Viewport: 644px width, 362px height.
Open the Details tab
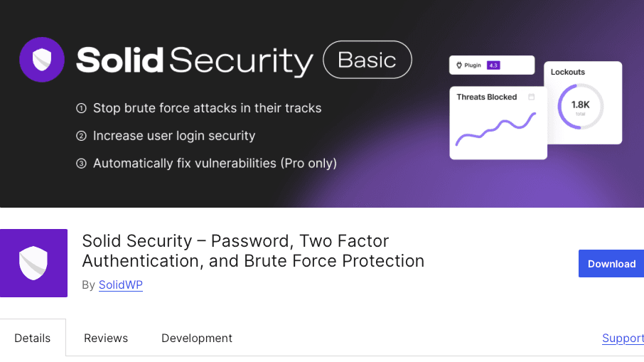coord(33,338)
